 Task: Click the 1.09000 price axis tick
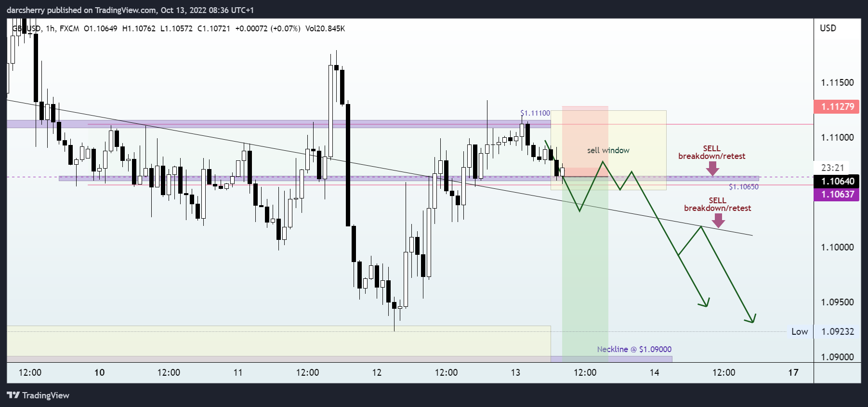[x=837, y=357]
